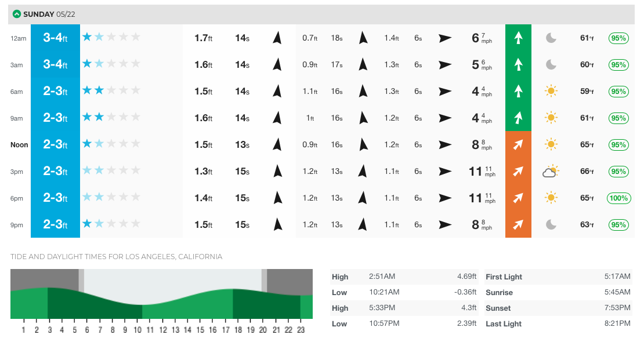Click the 12am 3-4ft surf height cell
644x338 pixels.
point(55,38)
